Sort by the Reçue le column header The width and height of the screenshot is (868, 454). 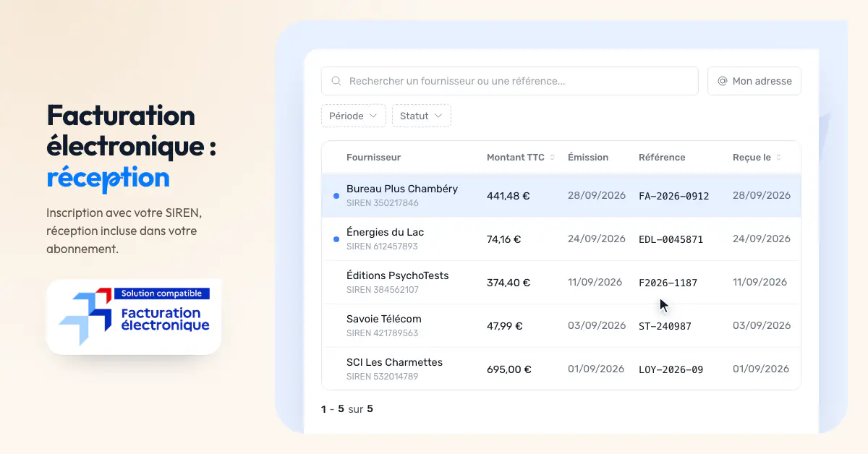(752, 158)
